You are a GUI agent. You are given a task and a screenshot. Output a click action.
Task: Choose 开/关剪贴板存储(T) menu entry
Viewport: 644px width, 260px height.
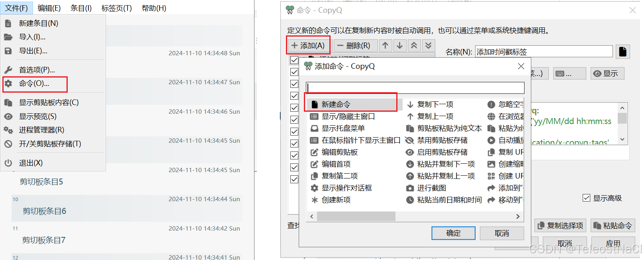[53, 144]
